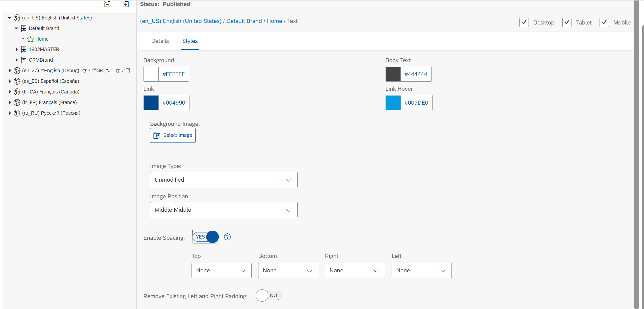This screenshot has width=644, height=309.
Task: Click globe icon beside ru_RU Русский
Action: (x=17, y=113)
